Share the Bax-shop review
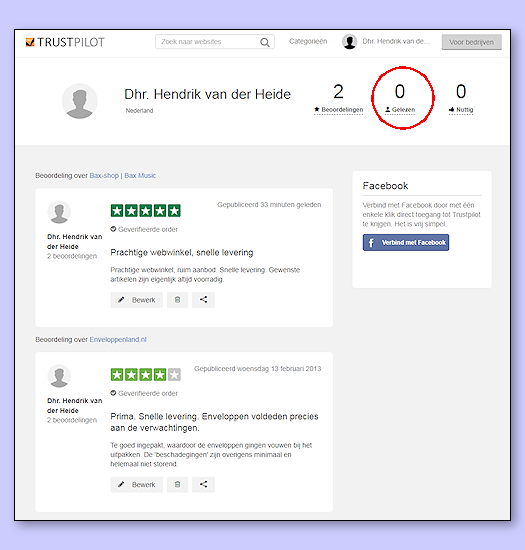This screenshot has height=550, width=525. [x=203, y=300]
